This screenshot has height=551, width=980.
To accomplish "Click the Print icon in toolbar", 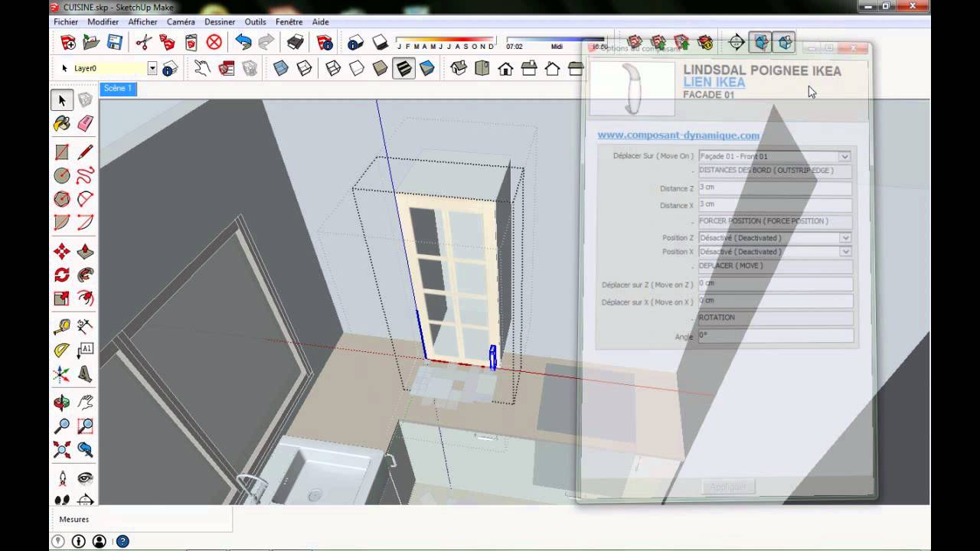I will click(296, 42).
